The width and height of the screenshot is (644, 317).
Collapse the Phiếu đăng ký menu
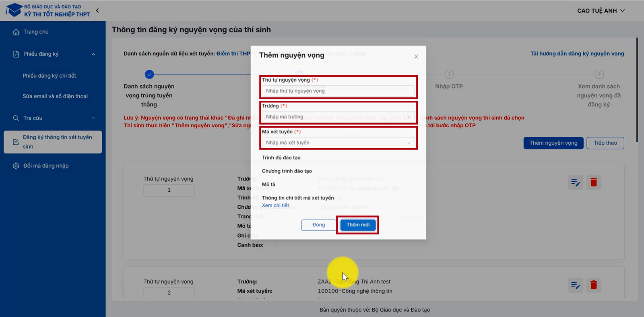click(x=93, y=54)
